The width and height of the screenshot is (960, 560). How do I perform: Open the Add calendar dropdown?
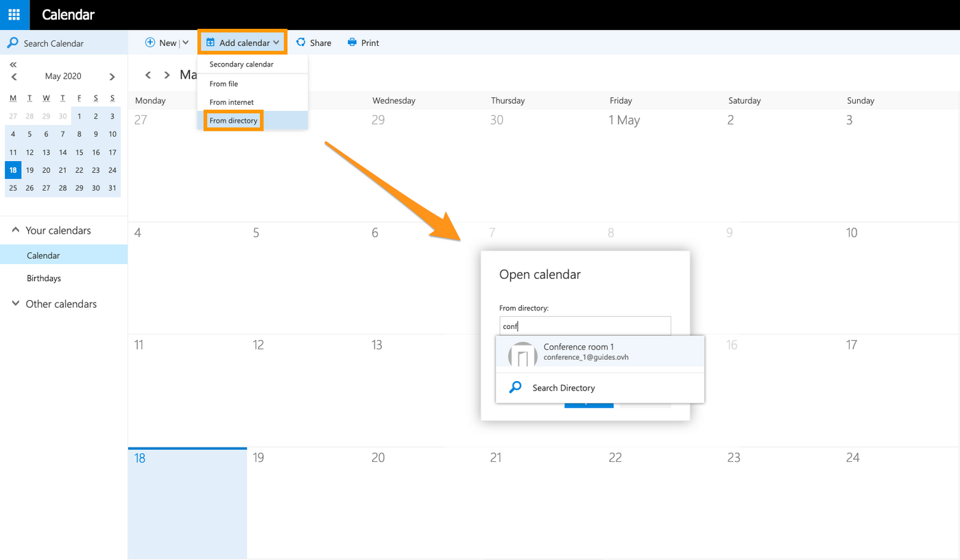point(243,42)
